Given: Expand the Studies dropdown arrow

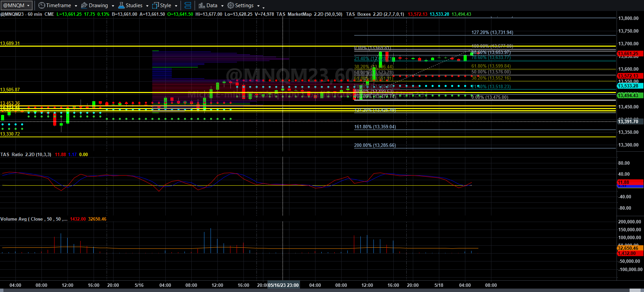Looking at the screenshot, I should [147, 6].
